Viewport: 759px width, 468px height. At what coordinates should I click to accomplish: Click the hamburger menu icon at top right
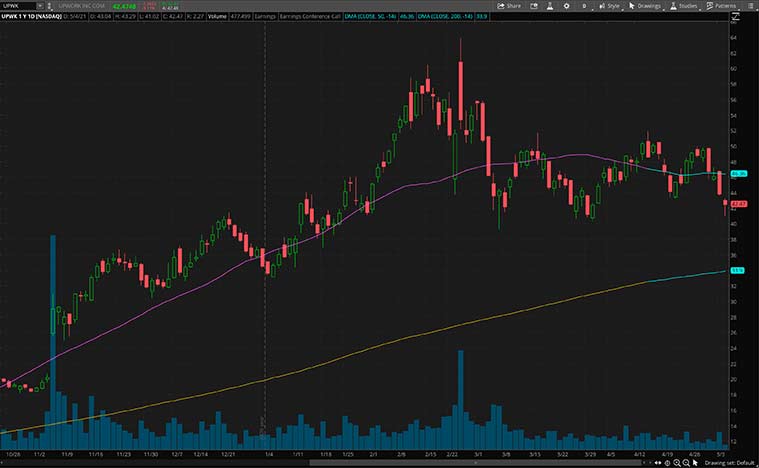coord(750,5)
